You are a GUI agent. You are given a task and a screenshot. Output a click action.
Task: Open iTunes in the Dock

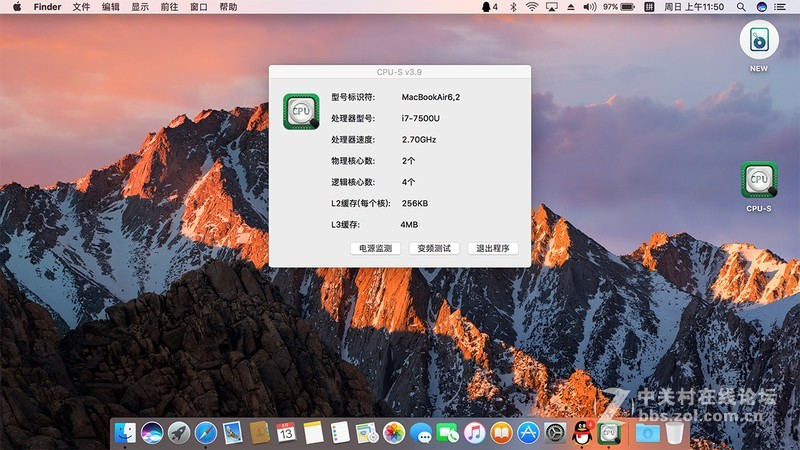[474, 433]
